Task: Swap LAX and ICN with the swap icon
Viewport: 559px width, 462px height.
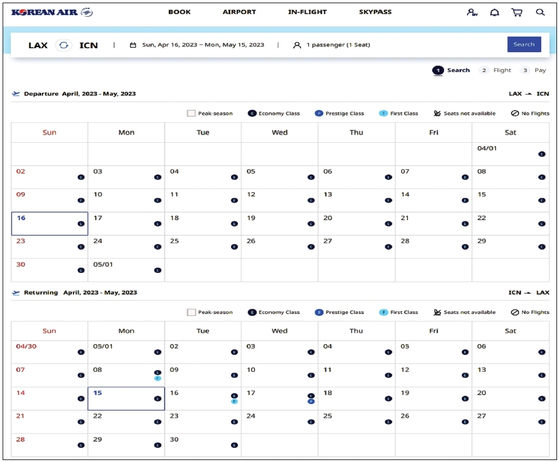Action: [63, 45]
